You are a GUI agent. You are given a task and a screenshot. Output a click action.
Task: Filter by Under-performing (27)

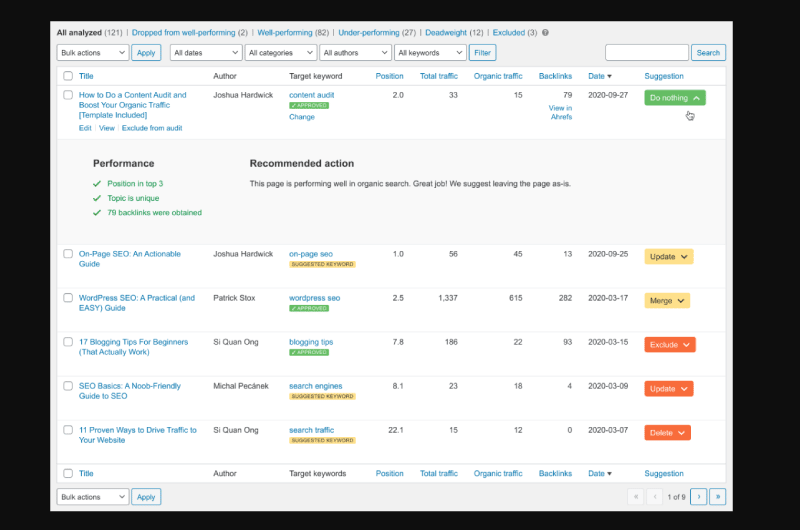coord(377,33)
